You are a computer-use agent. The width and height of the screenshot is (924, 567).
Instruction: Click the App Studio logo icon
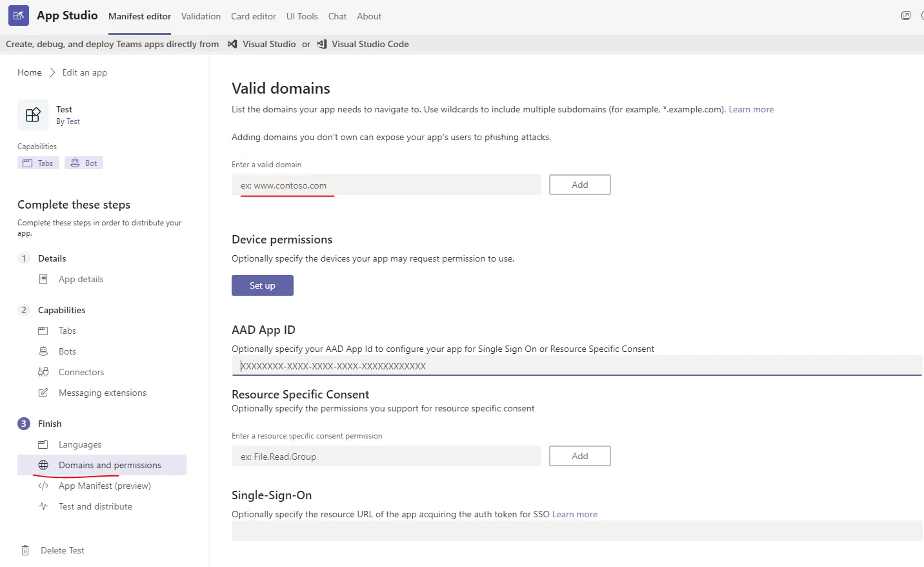[19, 15]
